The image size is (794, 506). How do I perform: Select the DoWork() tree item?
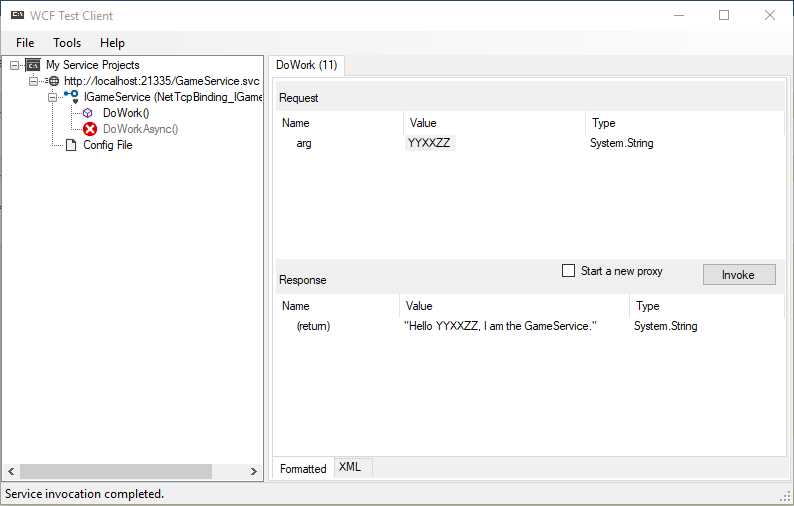126,113
